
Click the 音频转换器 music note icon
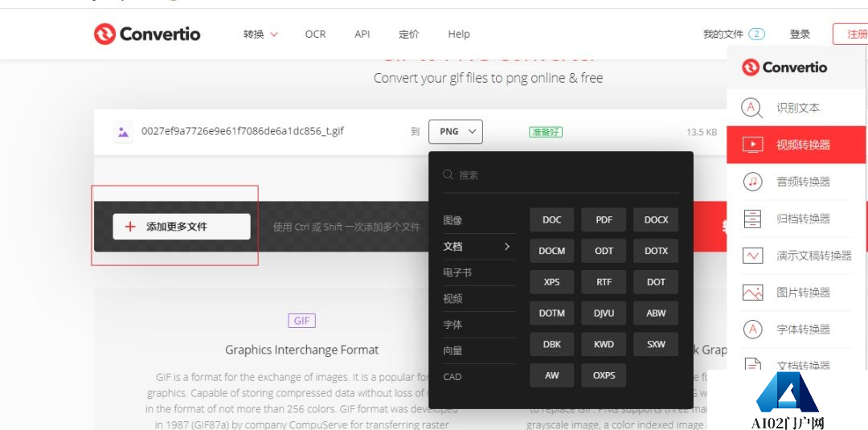tap(752, 182)
